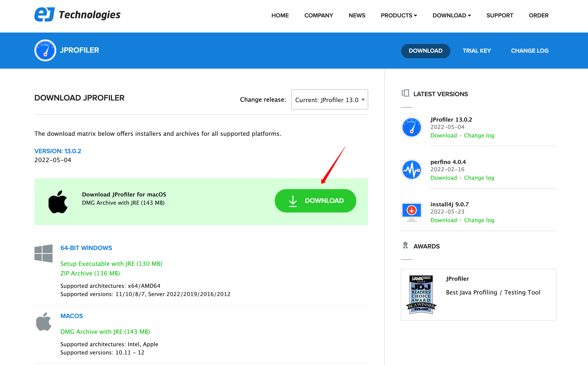Expand the PRODUCTS menu
588x365 pixels.
(x=399, y=15)
